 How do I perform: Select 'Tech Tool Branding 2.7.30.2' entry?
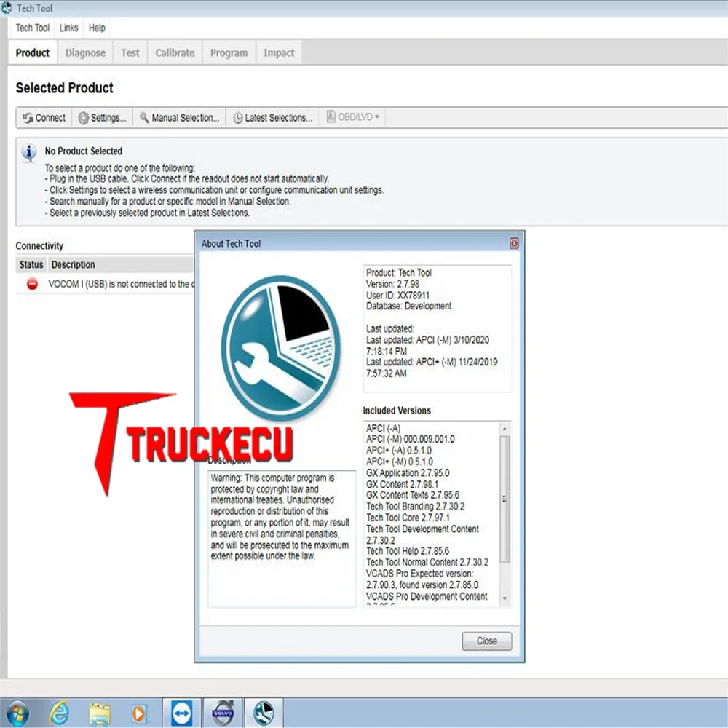click(x=416, y=506)
